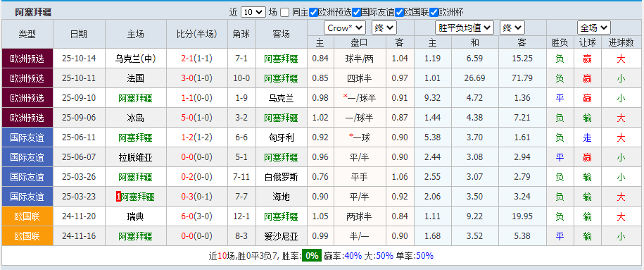Click the 国际友谊 label on 25-06-07 row
This screenshot has width=644, height=270.
(27, 157)
